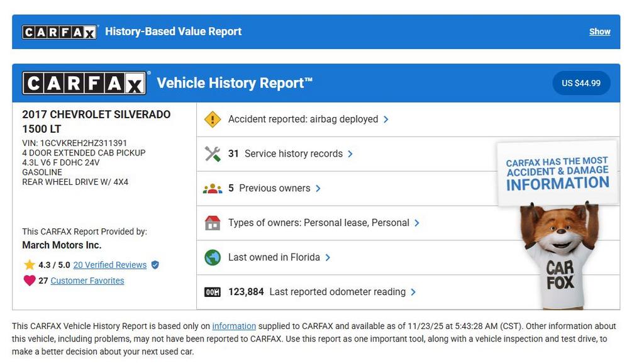Click the pink heart favorites icon
The width and height of the screenshot is (644, 363).
pyautogui.click(x=29, y=281)
